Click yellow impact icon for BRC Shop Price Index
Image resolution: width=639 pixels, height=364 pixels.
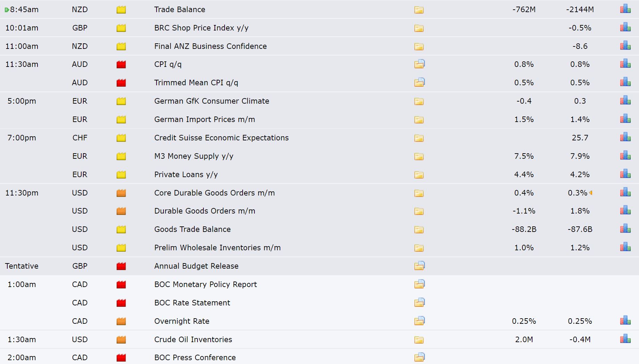coord(121,28)
